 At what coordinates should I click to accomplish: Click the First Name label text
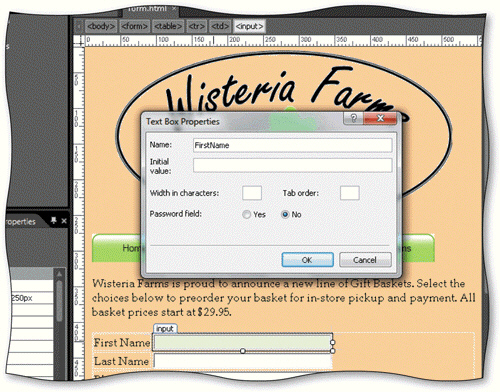(122, 343)
